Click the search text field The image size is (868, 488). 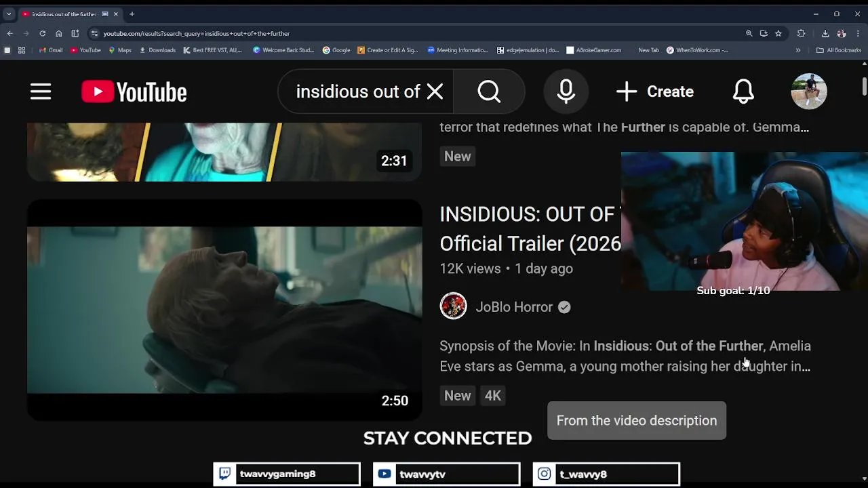tap(358, 91)
